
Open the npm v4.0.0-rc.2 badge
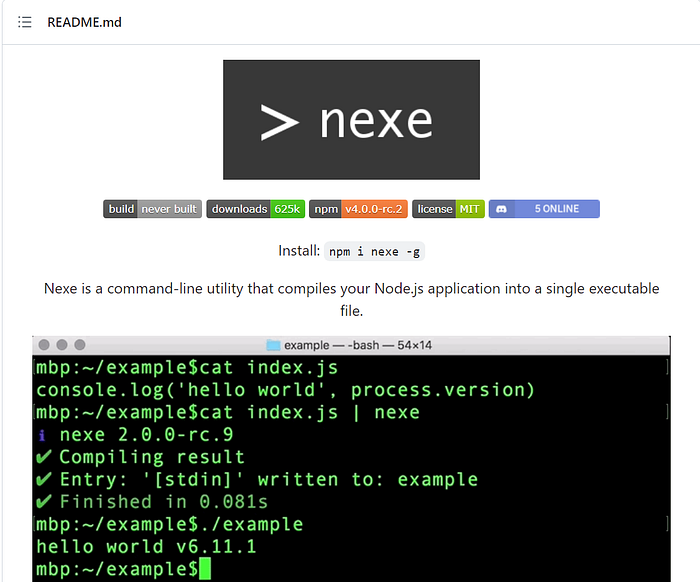[358, 209]
